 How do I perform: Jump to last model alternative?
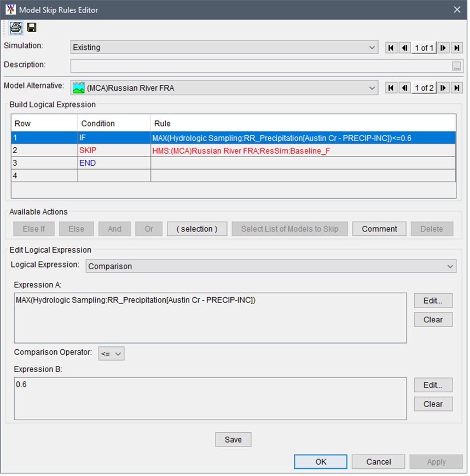coord(457,88)
